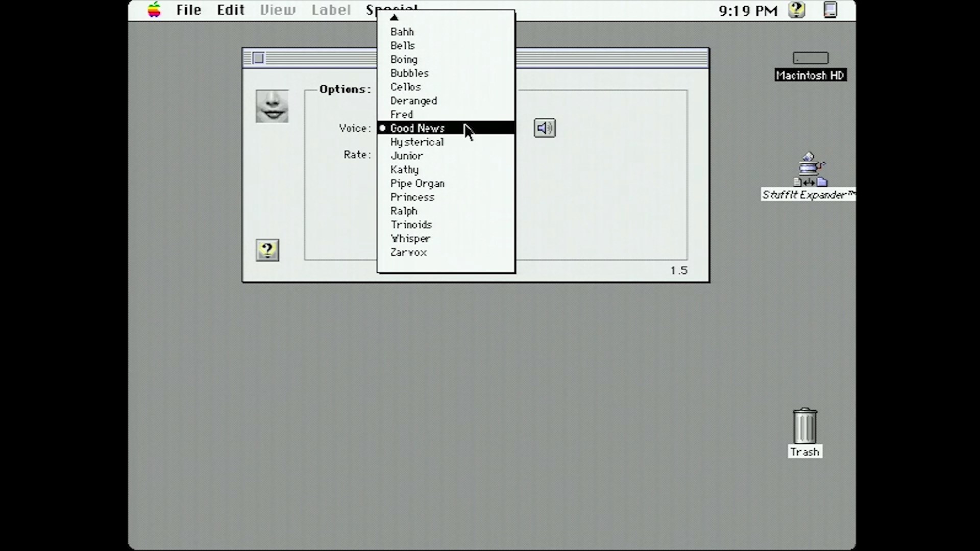Select the 'Deranged' voice option
The width and height of the screenshot is (980, 551).
(413, 100)
